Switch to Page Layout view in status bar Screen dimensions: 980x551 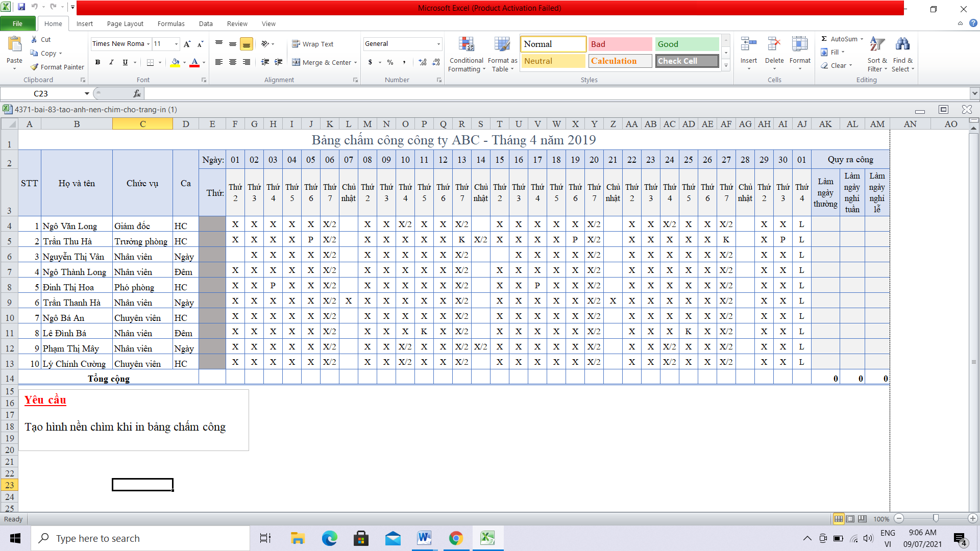coord(850,519)
